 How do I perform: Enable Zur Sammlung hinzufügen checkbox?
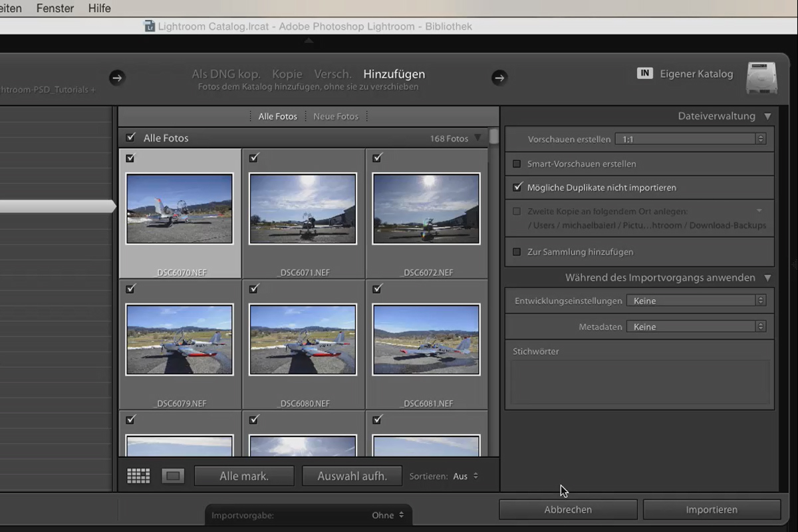pyautogui.click(x=517, y=252)
